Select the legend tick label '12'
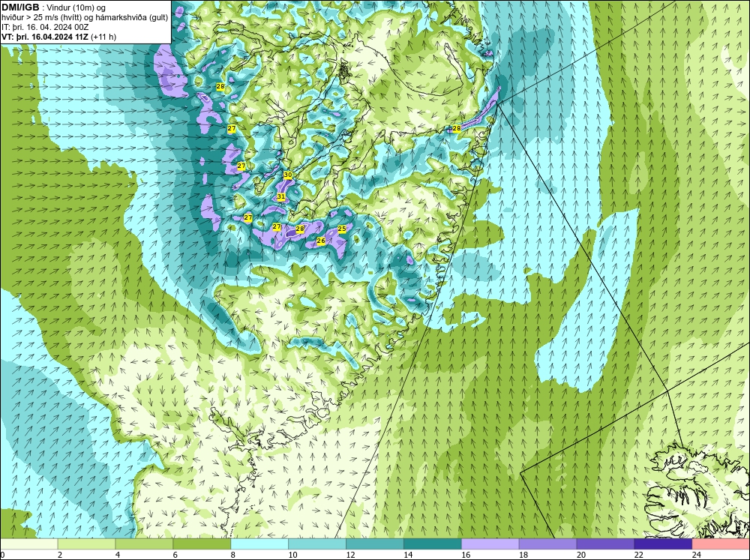Viewport: 750px width, 560px height. coord(350,555)
